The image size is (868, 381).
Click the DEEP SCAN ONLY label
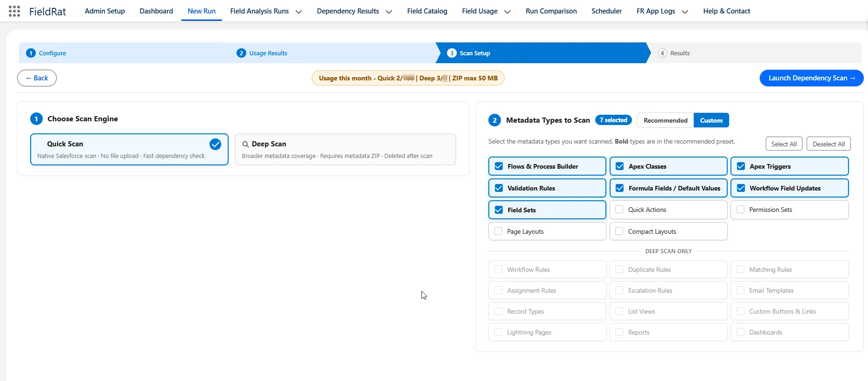pos(668,251)
